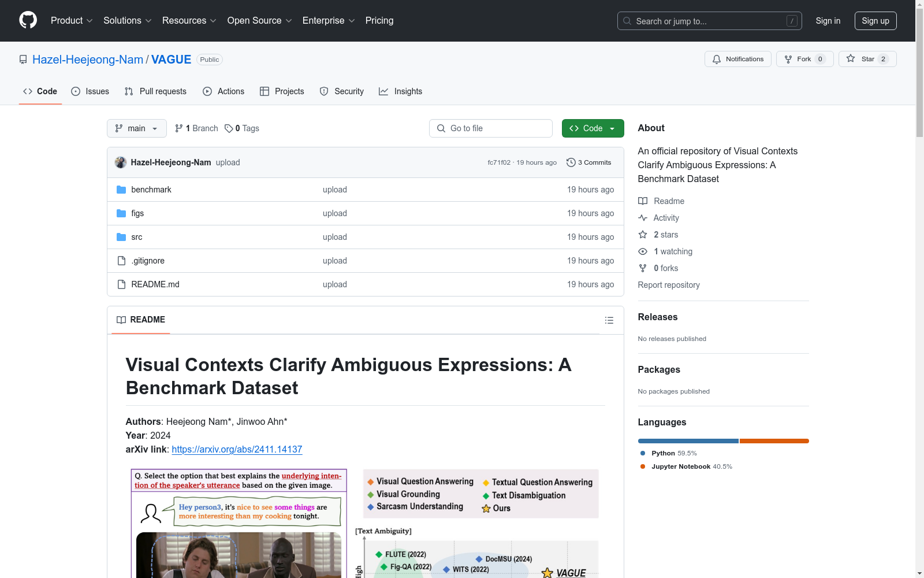Star the VAGUE repository
This screenshot has height=578, width=924.
(867, 59)
